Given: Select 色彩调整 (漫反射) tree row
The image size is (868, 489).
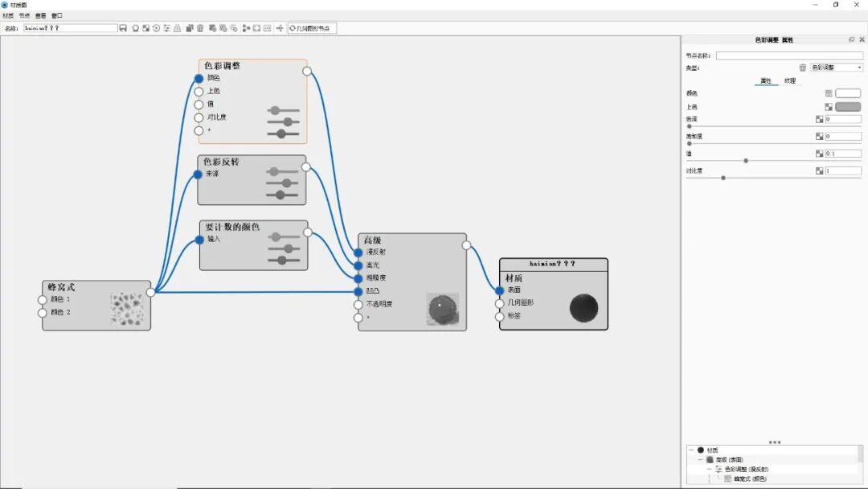Looking at the screenshot, I should (x=747, y=469).
